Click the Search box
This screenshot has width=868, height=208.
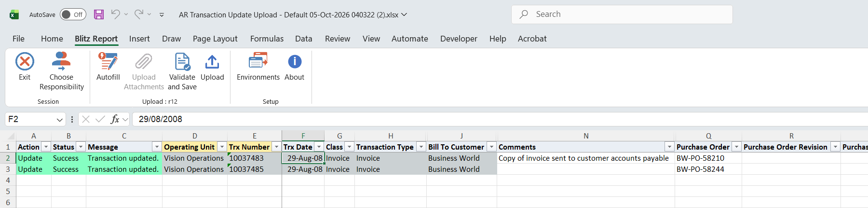[x=622, y=14]
